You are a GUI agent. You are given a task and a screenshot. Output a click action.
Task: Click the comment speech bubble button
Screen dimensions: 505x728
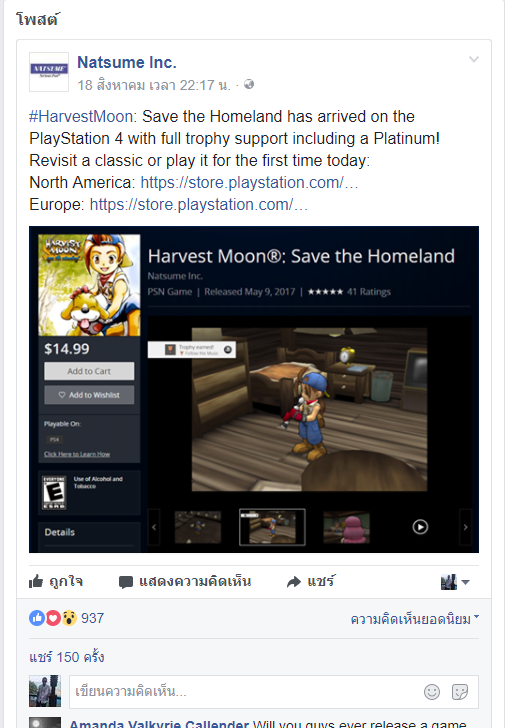[185, 581]
